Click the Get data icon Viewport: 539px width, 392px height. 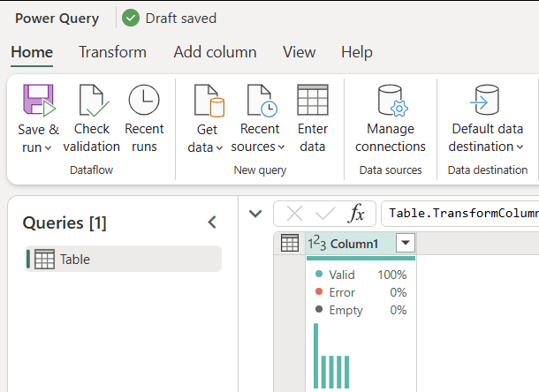[206, 101]
